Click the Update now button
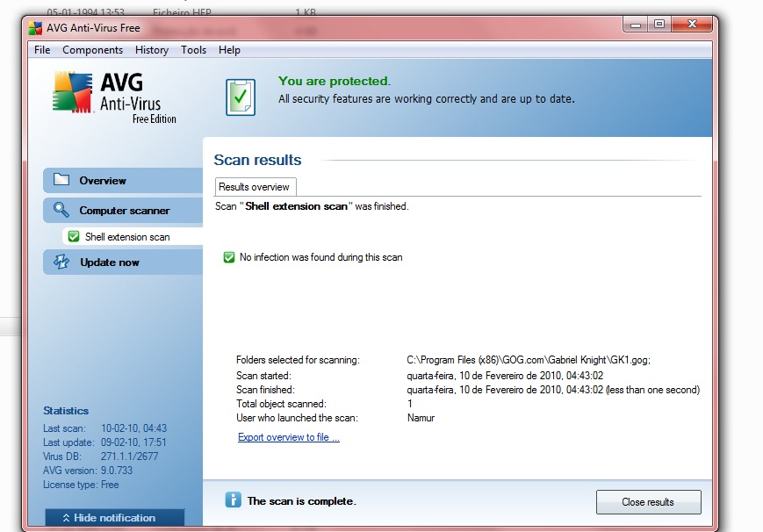The height and width of the screenshot is (532, 763). click(x=123, y=262)
